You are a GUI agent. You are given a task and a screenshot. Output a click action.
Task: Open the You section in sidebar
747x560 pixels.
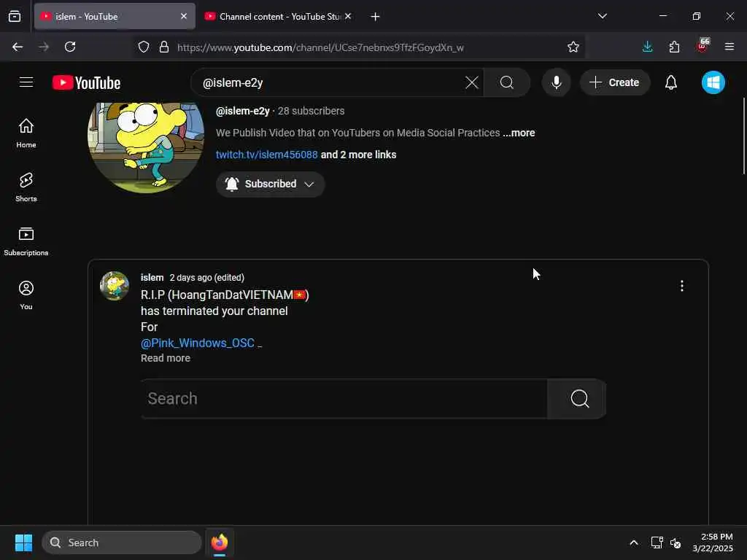26,295
